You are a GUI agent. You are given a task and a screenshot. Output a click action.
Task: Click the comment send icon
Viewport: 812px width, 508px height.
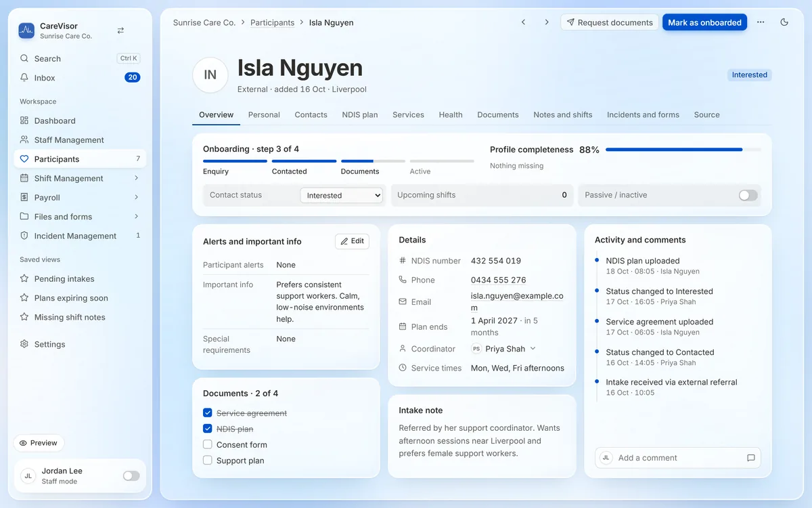click(x=750, y=458)
